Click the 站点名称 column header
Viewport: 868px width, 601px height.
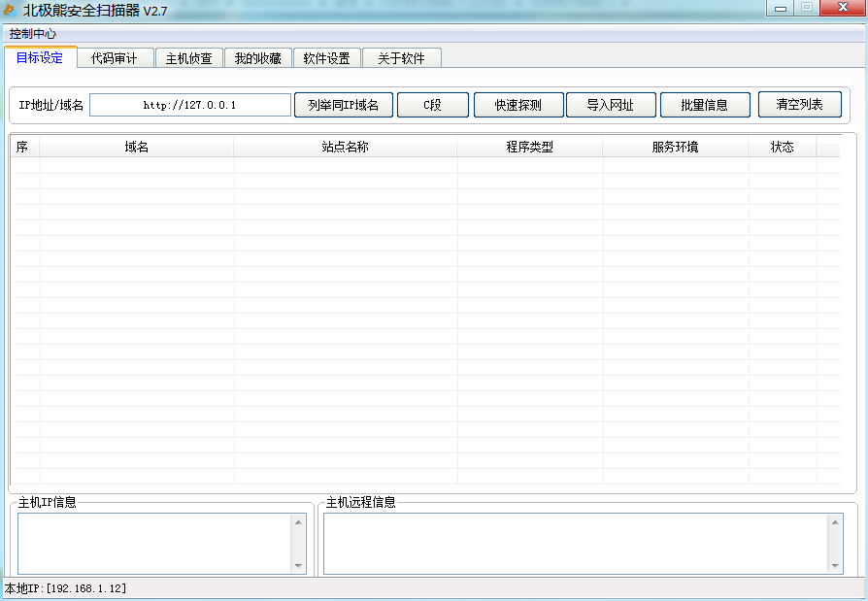tap(345, 148)
